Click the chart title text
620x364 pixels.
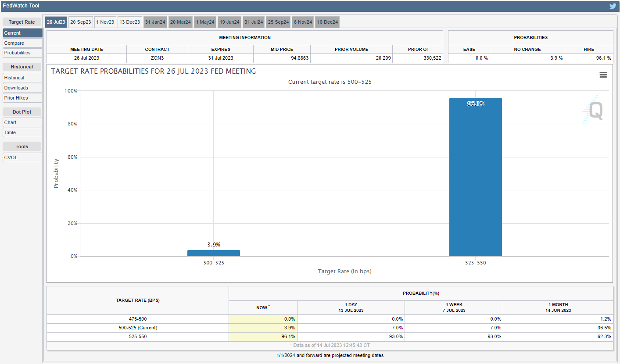click(154, 71)
